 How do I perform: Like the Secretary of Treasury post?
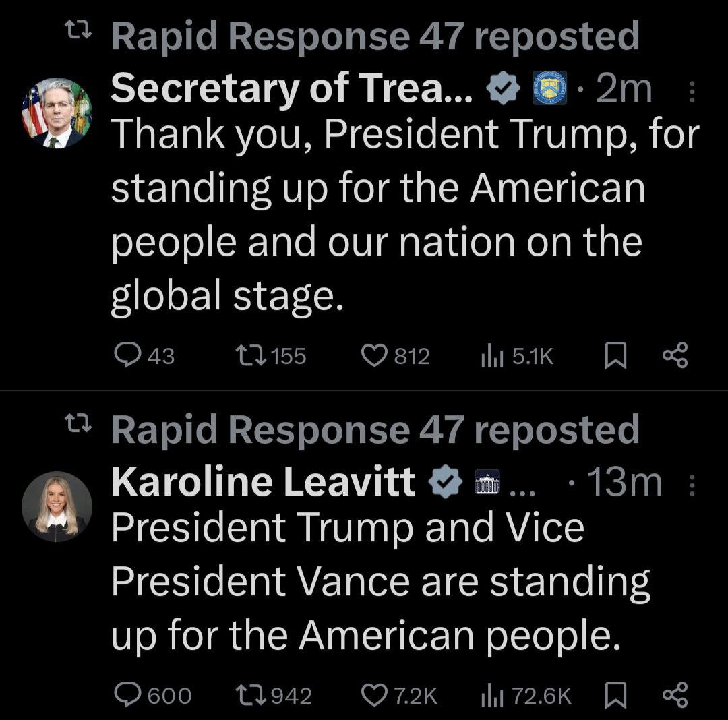(x=373, y=355)
